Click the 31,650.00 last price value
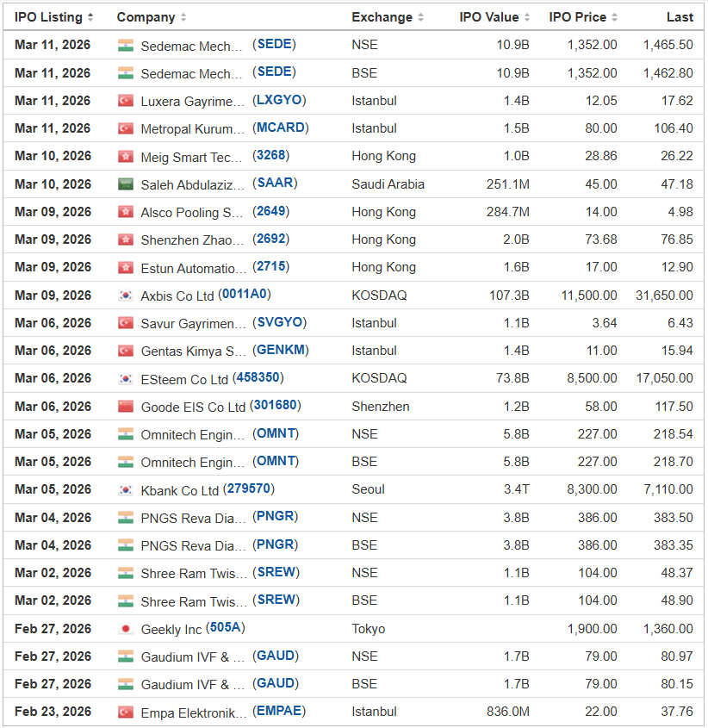The image size is (708, 728). [x=664, y=296]
